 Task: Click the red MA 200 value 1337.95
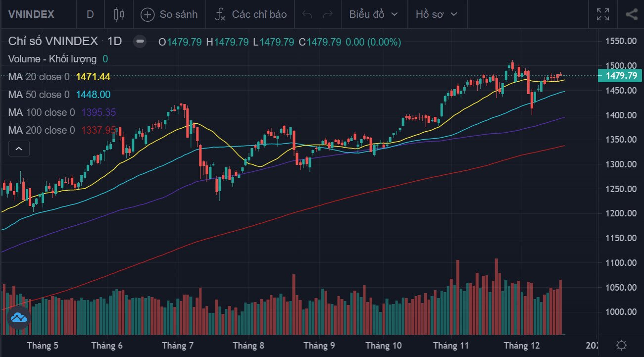click(x=99, y=130)
